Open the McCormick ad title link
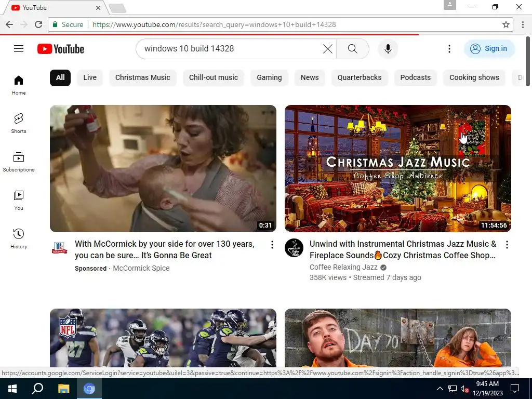The width and height of the screenshot is (532, 399). pos(165,250)
